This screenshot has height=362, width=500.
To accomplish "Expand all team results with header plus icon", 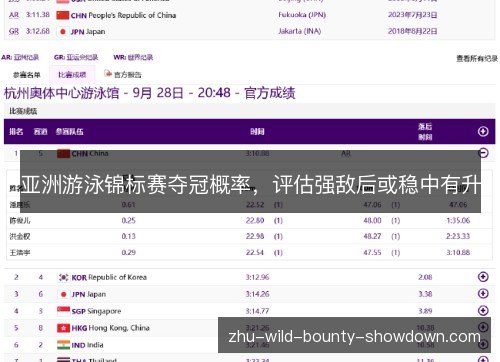I will pyautogui.click(x=483, y=131).
